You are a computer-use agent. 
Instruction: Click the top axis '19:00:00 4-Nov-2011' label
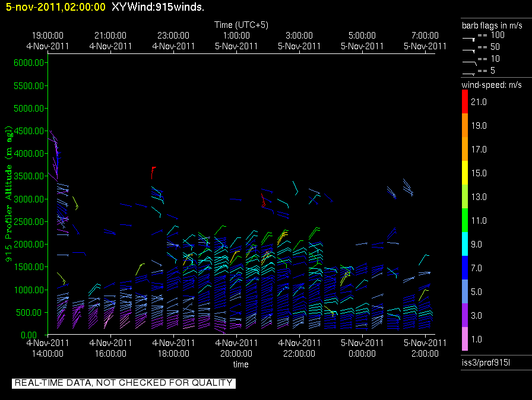47,41
